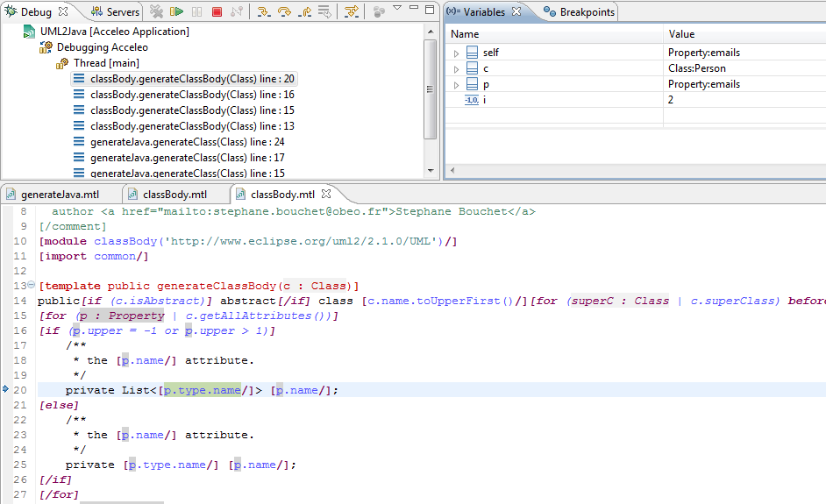Image resolution: width=826 pixels, height=504 pixels.
Task: Click the Step Return icon
Action: [x=304, y=11]
